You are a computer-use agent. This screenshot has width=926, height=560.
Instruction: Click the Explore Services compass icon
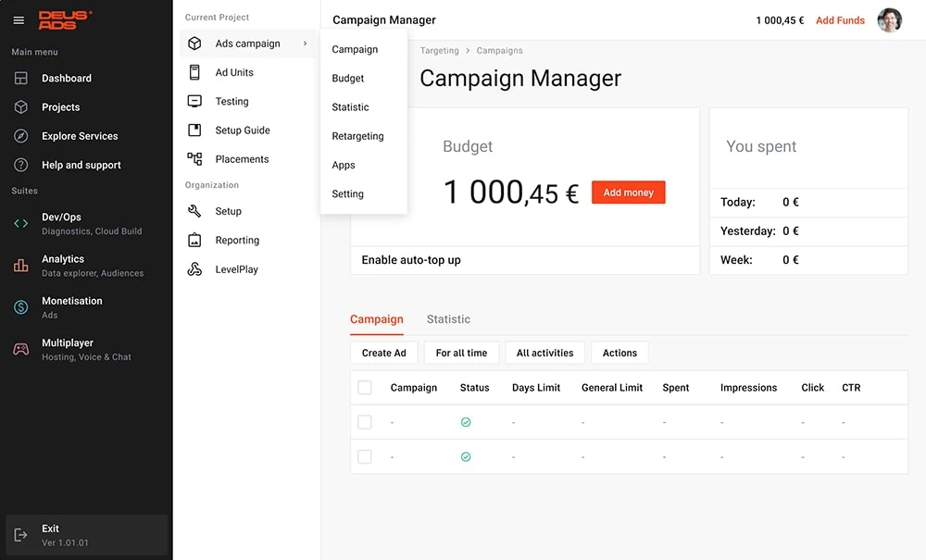point(21,136)
